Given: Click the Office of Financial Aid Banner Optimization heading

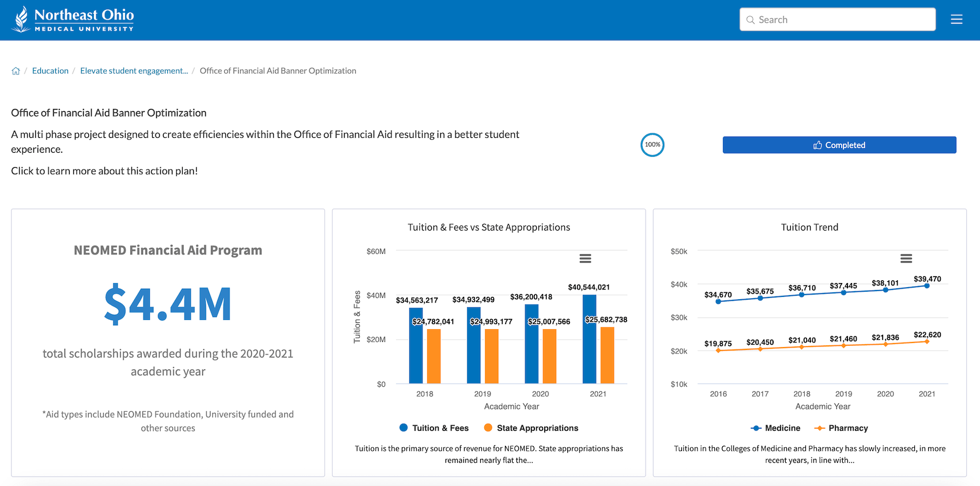Looking at the screenshot, I should [108, 113].
